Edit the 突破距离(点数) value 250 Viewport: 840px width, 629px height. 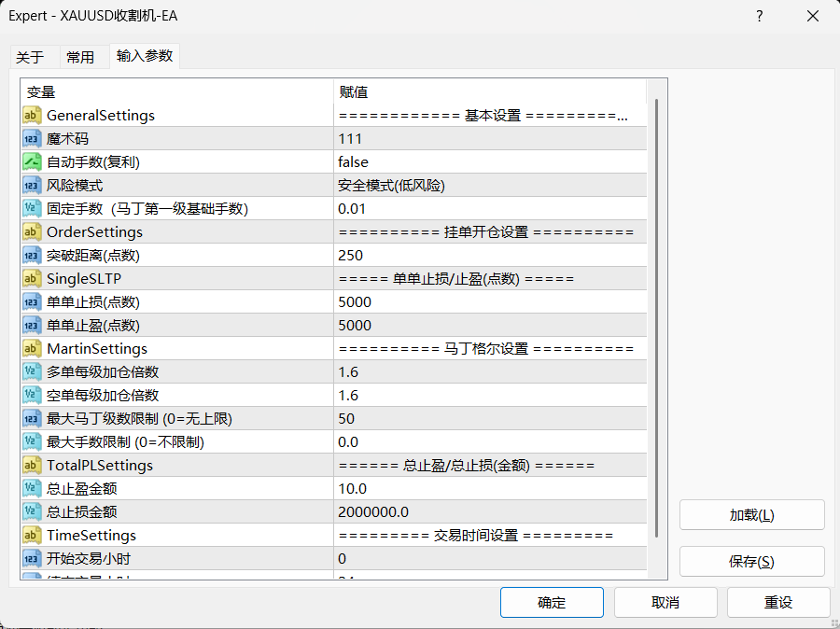click(490, 255)
